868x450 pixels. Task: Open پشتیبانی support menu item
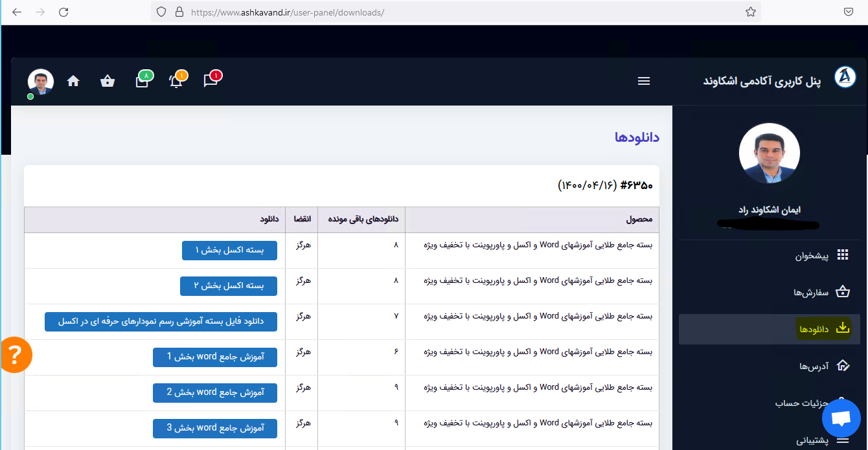point(770,440)
